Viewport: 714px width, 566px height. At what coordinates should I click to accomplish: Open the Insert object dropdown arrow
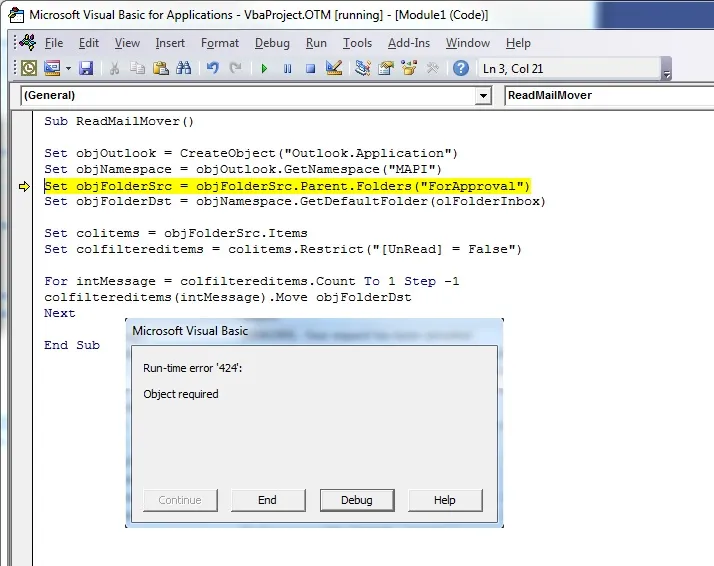click(68, 69)
